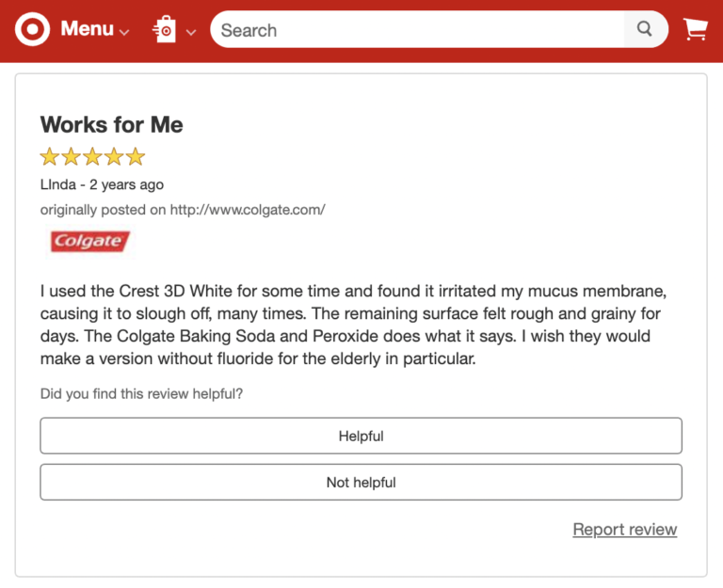
Task: Expand the chevron beside the bag icon
Action: [191, 31]
